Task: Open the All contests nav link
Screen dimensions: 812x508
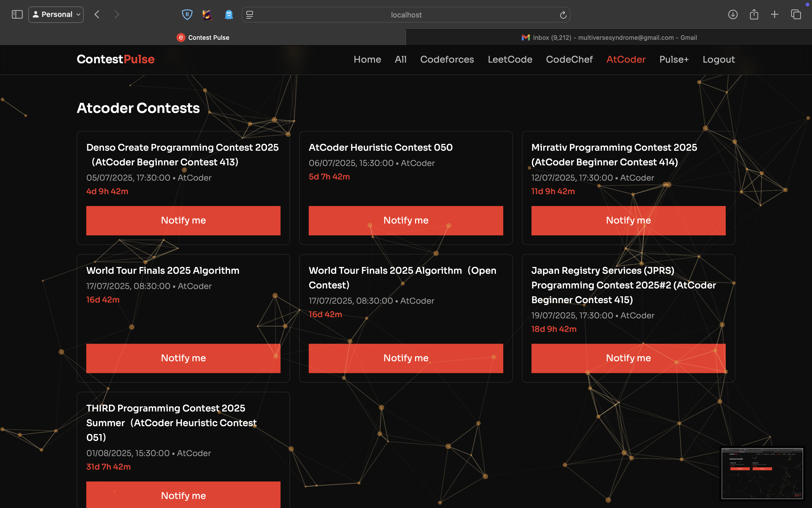Action: (x=401, y=60)
